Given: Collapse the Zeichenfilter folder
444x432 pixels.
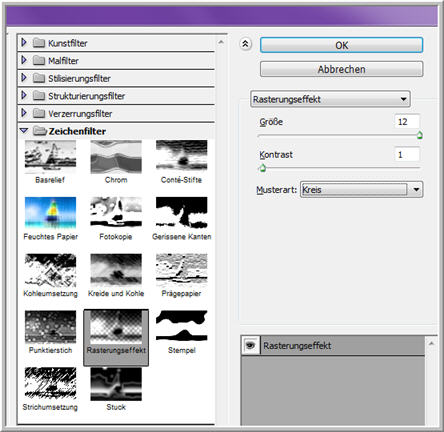Looking at the screenshot, I should (x=24, y=131).
